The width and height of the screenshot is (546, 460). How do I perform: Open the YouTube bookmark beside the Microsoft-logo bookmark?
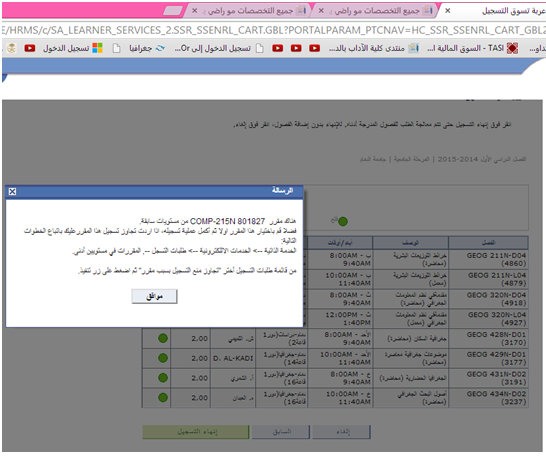pos(30,48)
